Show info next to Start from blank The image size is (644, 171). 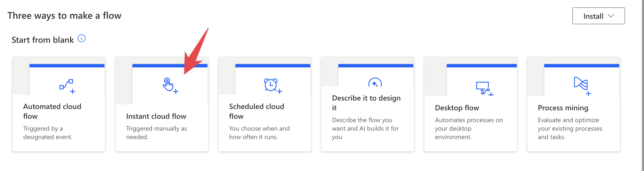[x=81, y=39]
